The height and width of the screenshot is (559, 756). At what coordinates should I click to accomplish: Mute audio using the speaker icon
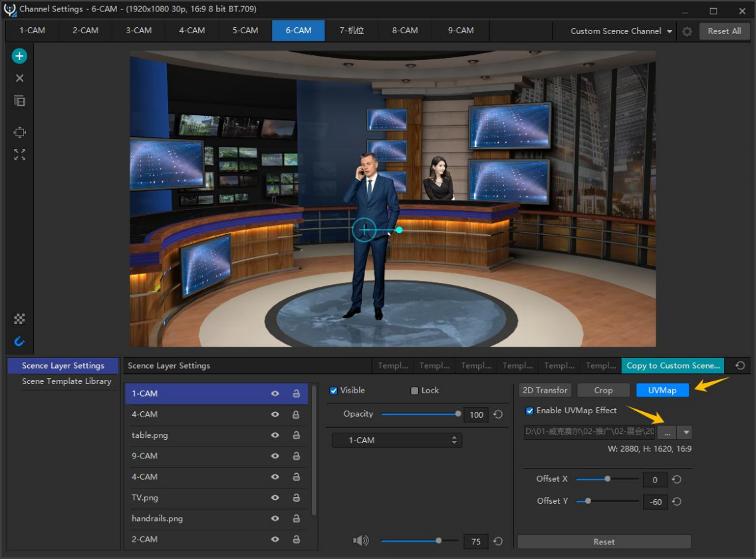click(360, 541)
